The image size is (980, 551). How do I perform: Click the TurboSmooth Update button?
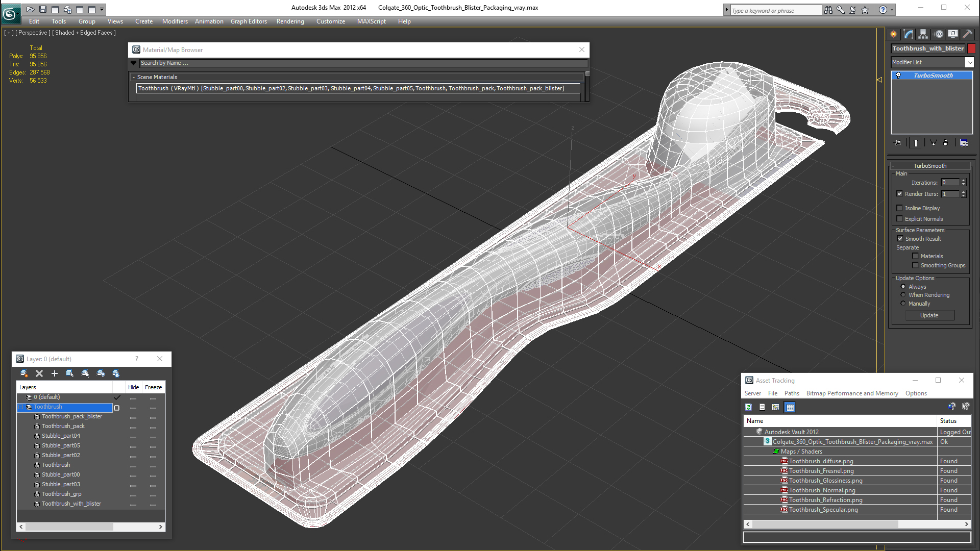(x=929, y=315)
